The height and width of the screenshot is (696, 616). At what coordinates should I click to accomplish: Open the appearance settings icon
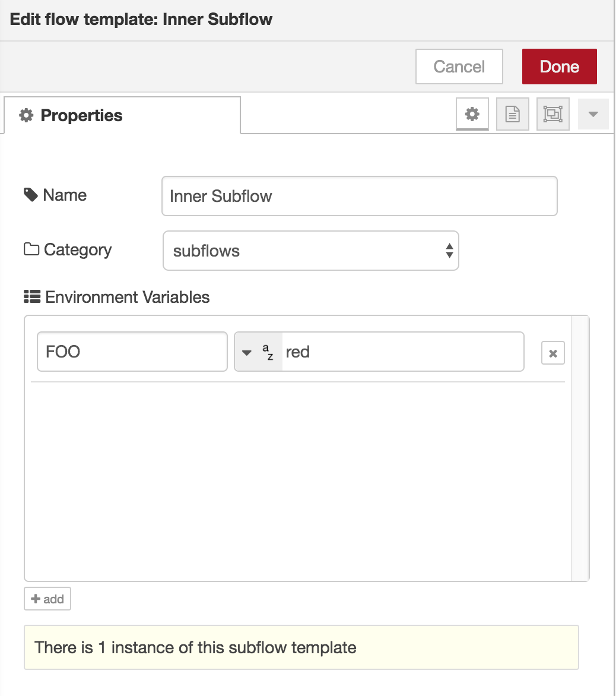[x=553, y=114]
